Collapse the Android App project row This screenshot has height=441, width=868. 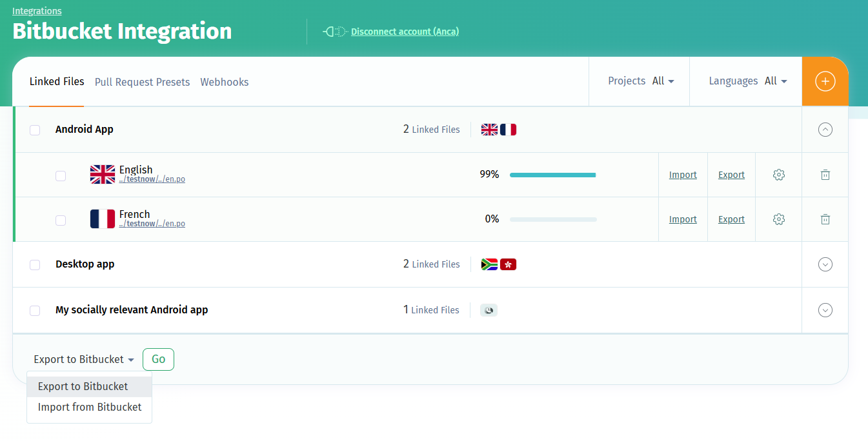coord(825,130)
